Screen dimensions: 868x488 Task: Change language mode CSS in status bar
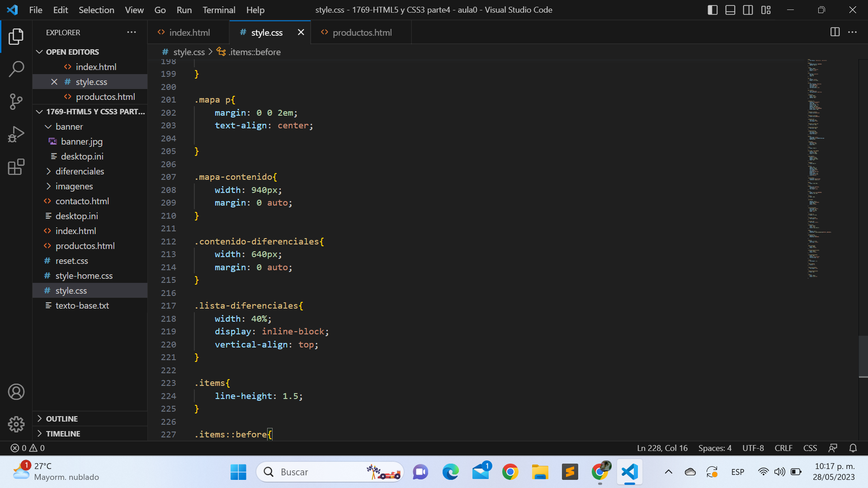tap(810, 448)
